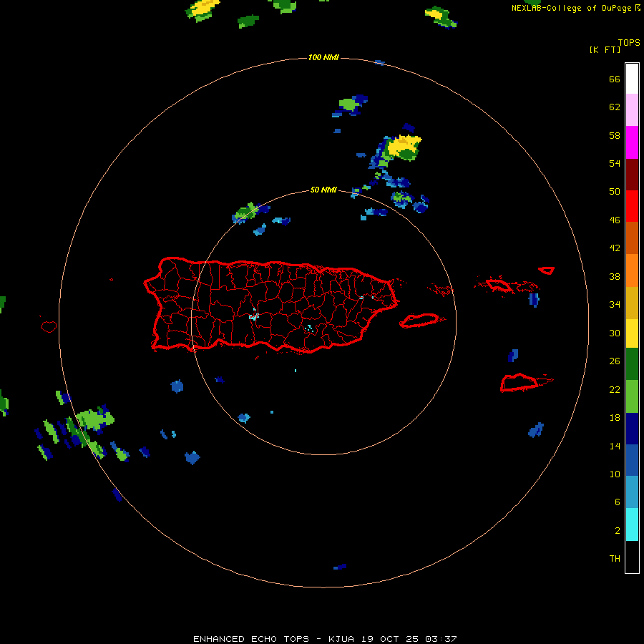644x644 pixels.
Task: Click the '03:37' timestamp
Action: [x=441, y=639]
